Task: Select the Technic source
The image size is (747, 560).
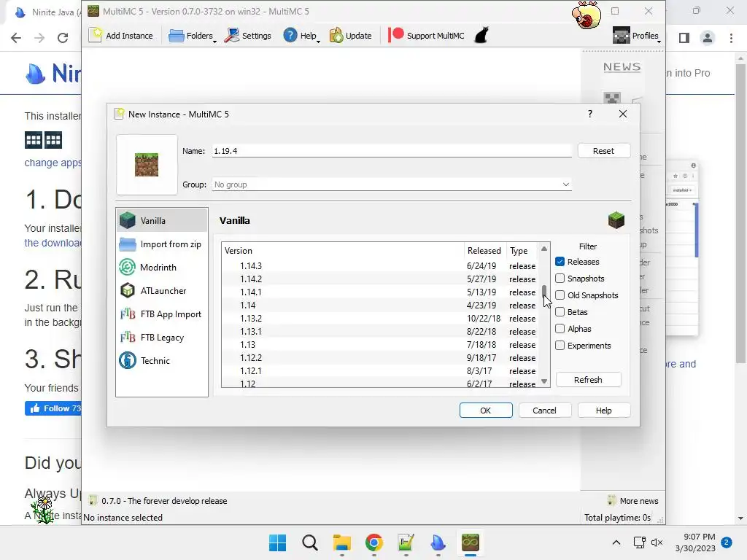Action: point(162,360)
